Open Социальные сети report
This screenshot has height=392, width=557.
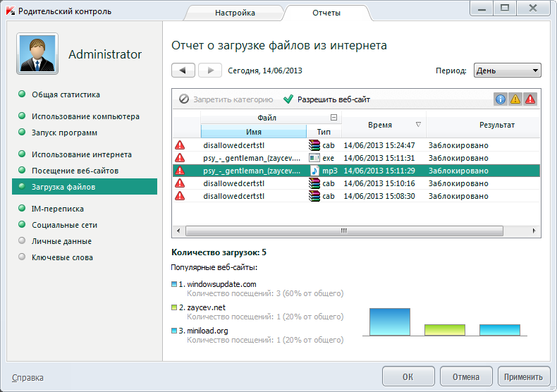pyautogui.click(x=64, y=225)
